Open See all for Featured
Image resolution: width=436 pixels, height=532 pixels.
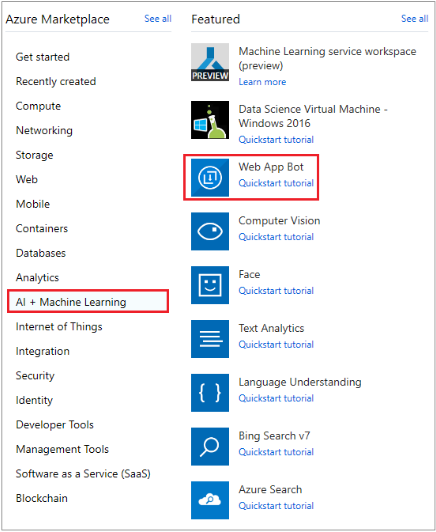pyautogui.click(x=415, y=19)
